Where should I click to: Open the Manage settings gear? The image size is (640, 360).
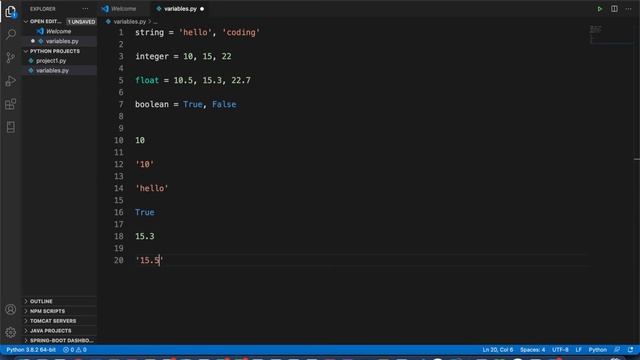pyautogui.click(x=11, y=332)
